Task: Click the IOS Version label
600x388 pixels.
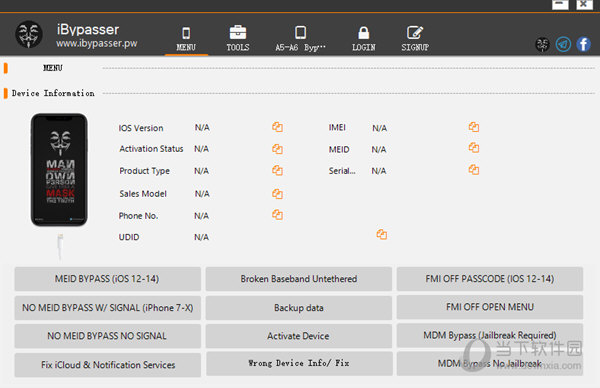Action: 141,128
